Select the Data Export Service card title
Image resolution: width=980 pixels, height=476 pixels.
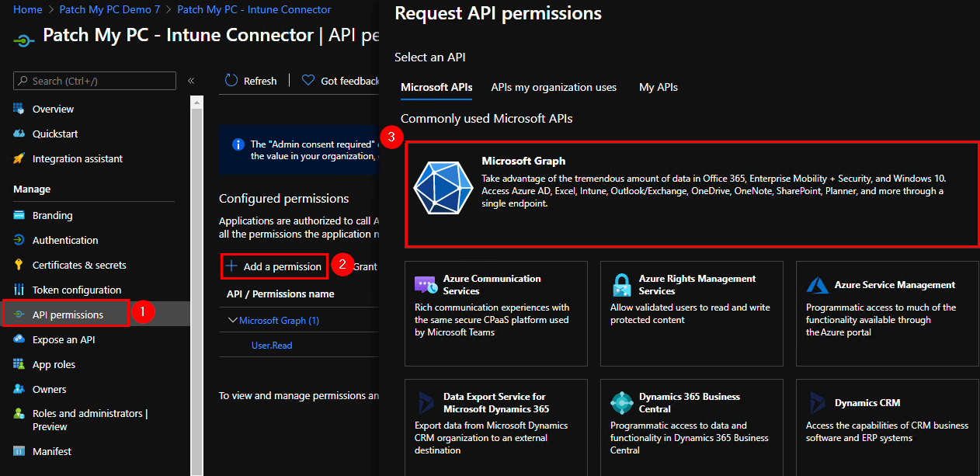coord(496,403)
